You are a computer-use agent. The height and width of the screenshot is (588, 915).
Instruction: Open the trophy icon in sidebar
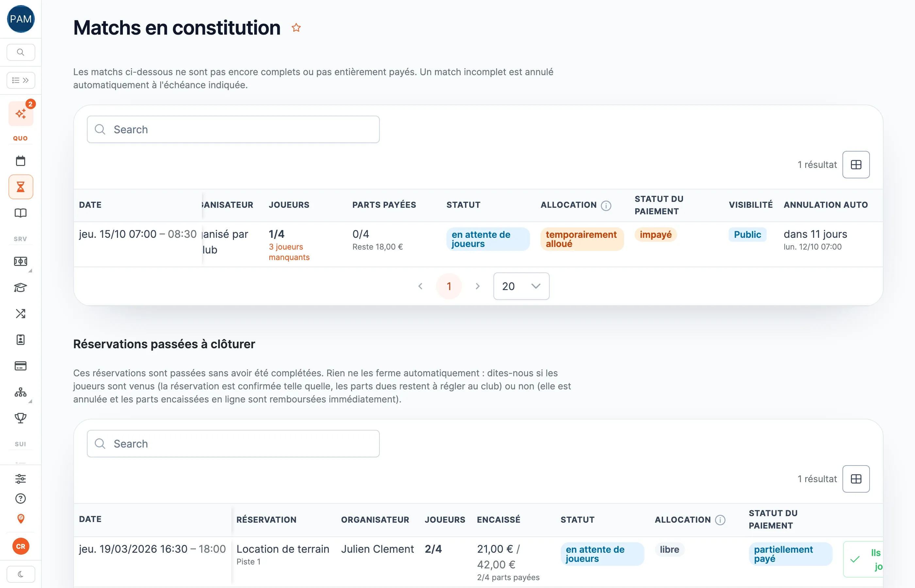21,418
